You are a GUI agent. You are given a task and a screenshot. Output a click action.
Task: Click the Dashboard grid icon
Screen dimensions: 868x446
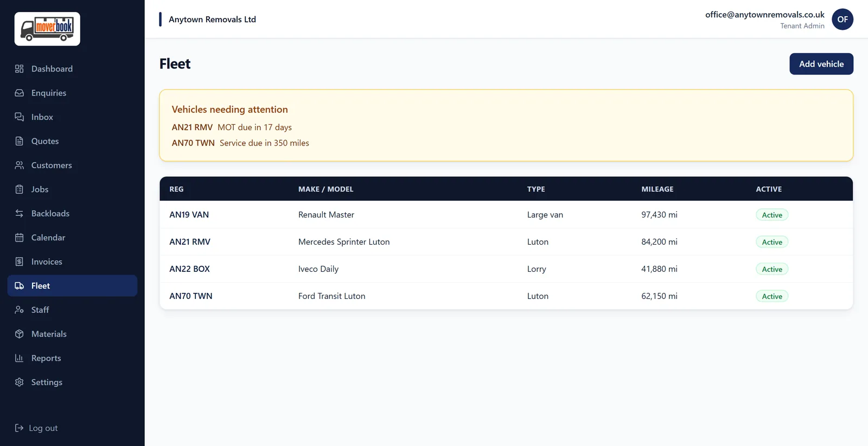[20, 69]
